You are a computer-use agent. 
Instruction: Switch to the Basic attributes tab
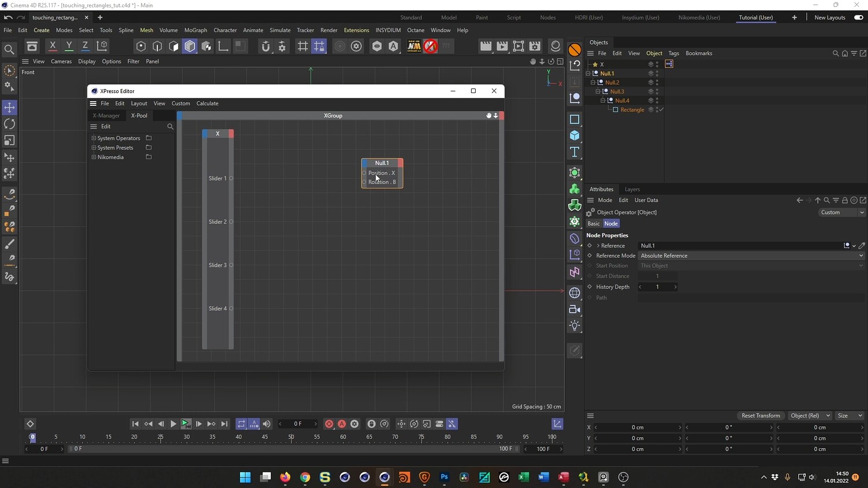tap(594, 224)
